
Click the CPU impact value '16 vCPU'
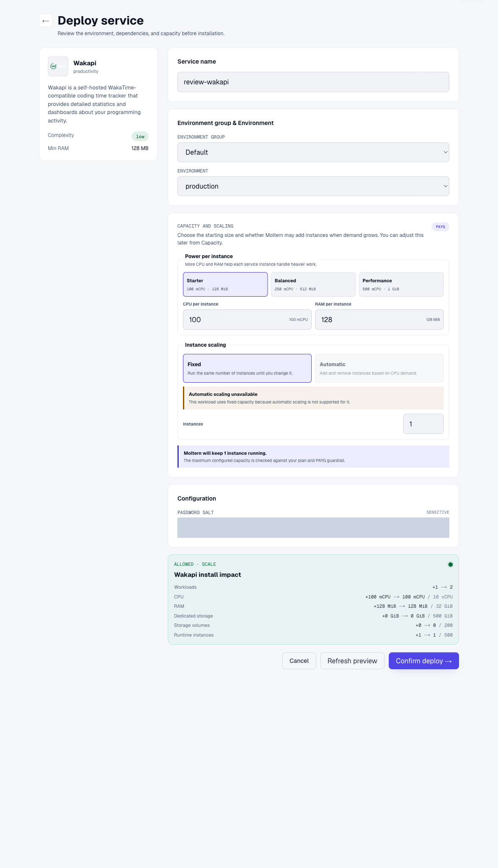(x=443, y=597)
